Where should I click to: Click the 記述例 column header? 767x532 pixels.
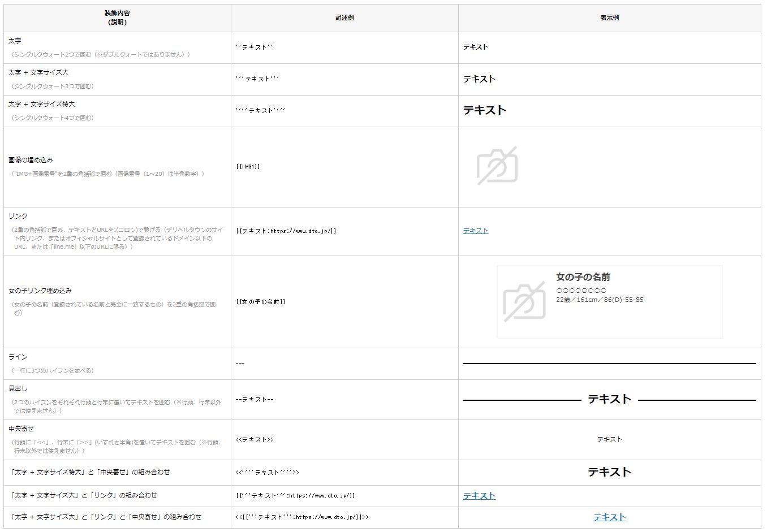coord(344,18)
